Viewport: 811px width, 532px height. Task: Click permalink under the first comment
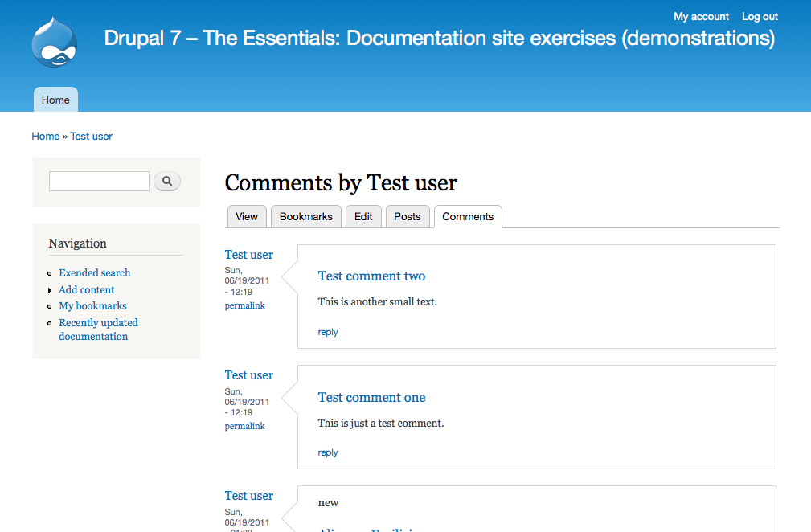click(x=244, y=305)
